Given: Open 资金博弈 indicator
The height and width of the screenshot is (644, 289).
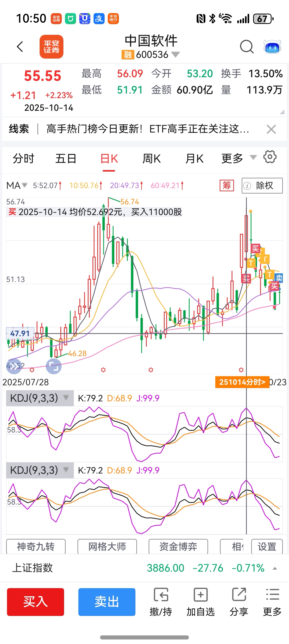Looking at the screenshot, I should (x=178, y=547).
